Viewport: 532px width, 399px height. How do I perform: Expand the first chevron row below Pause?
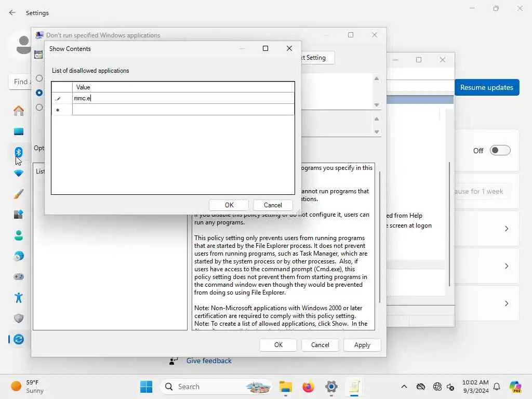tap(506, 229)
